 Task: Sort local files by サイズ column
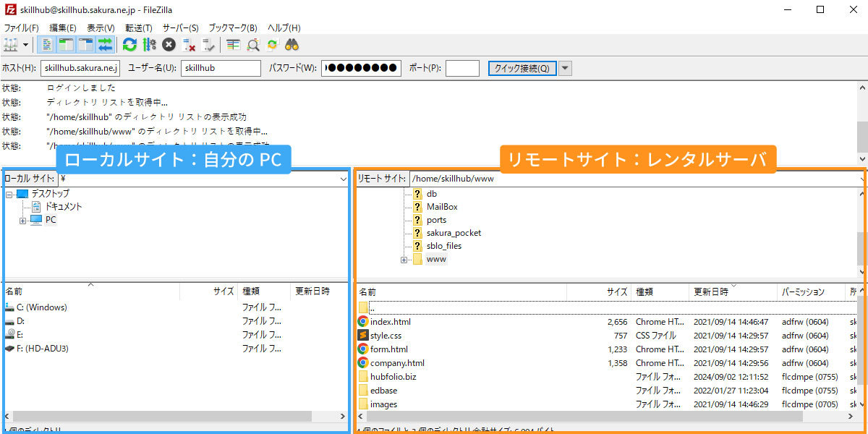[x=208, y=292]
